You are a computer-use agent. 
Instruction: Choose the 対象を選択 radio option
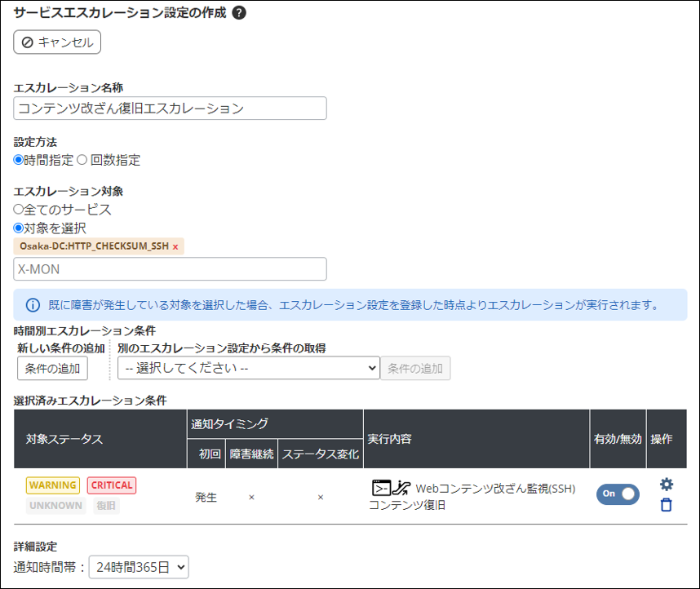[x=19, y=228]
